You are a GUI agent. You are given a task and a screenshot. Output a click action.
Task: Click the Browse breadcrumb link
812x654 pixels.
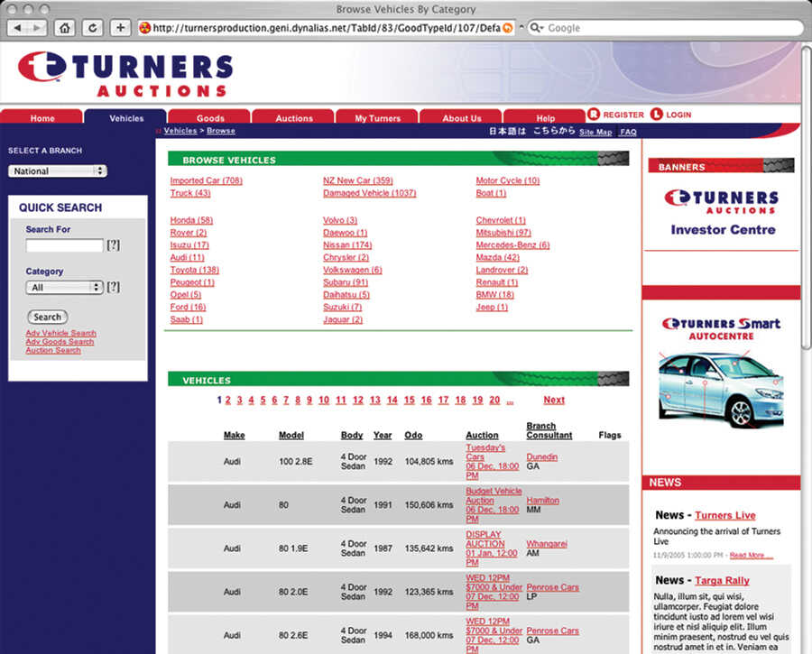tap(221, 131)
